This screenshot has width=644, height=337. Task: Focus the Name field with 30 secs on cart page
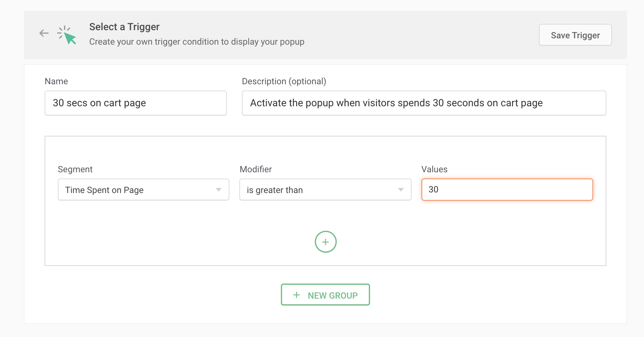click(x=135, y=103)
